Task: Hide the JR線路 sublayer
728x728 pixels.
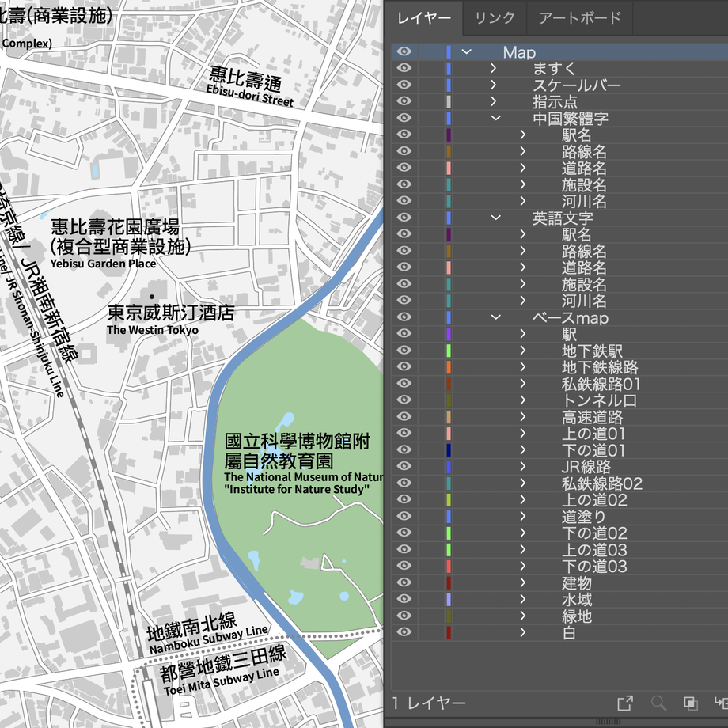Action: (404, 466)
